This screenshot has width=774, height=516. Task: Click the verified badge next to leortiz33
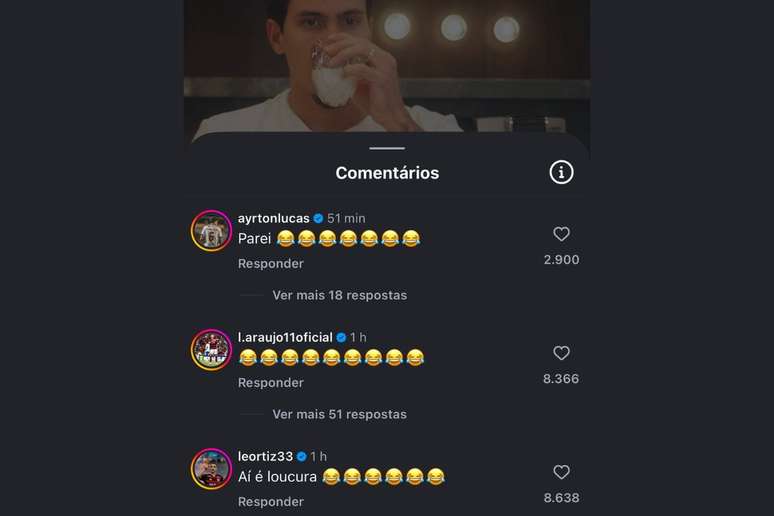301,456
